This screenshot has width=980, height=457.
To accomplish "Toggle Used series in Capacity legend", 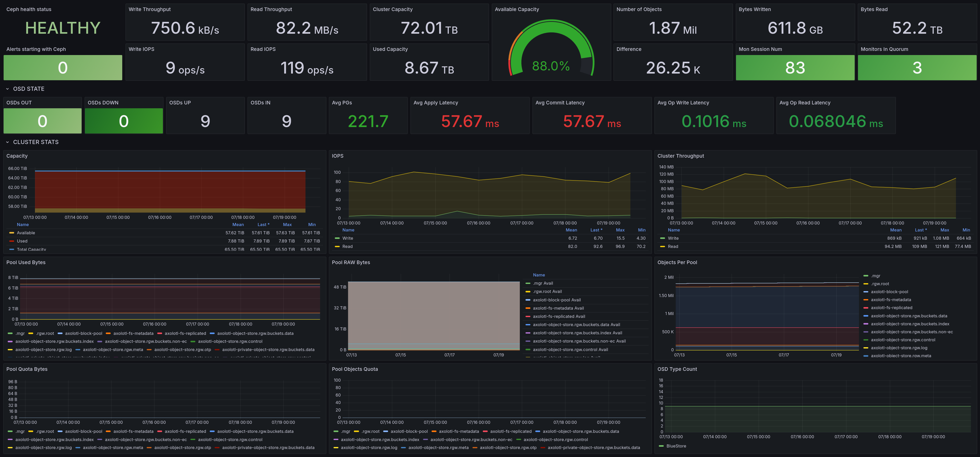I will [22, 241].
